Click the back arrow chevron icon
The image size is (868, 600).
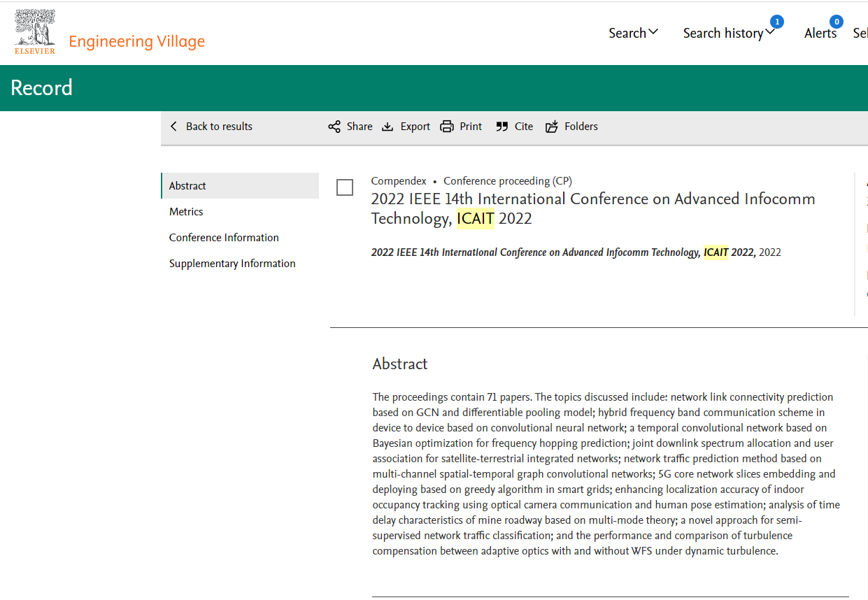click(x=174, y=127)
